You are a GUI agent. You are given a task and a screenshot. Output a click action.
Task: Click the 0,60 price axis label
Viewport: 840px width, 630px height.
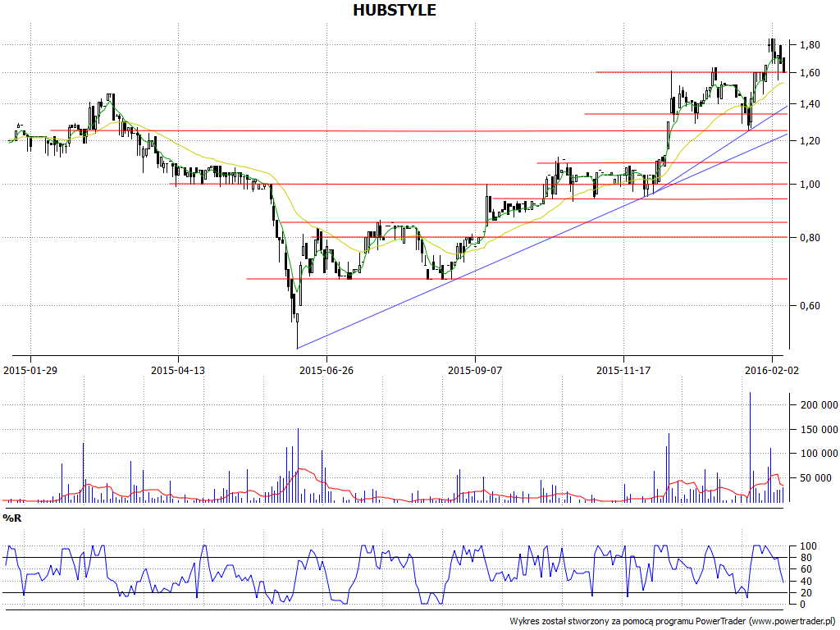(810, 306)
